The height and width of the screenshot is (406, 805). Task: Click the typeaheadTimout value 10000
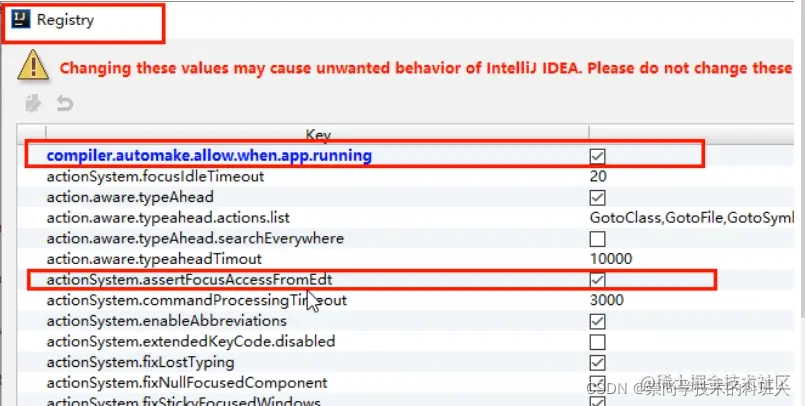(x=610, y=259)
